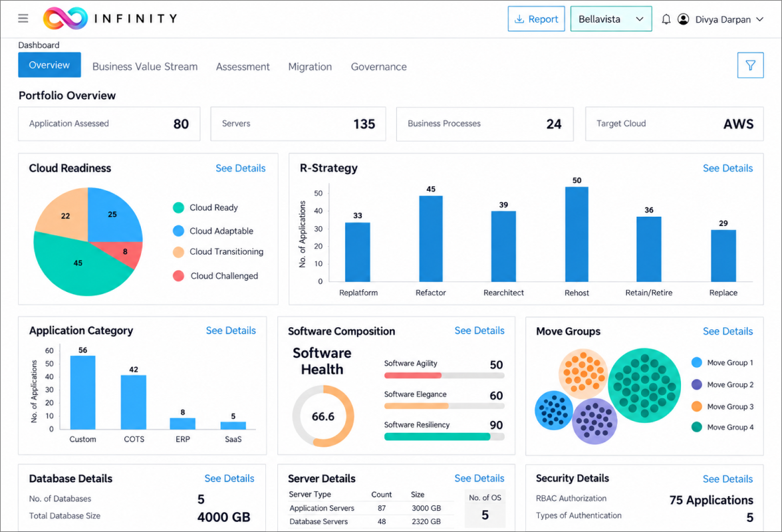Click the Move Group 3 legend dot
The image size is (782, 532).
tap(697, 406)
